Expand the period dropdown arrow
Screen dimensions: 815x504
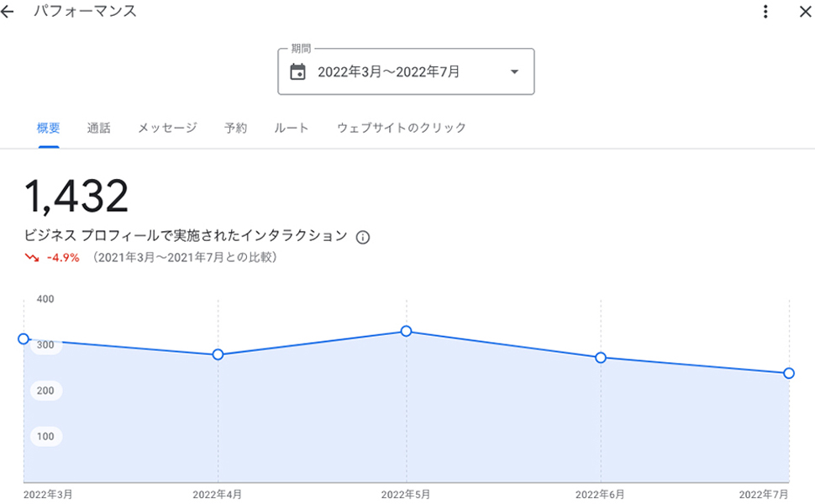click(514, 72)
